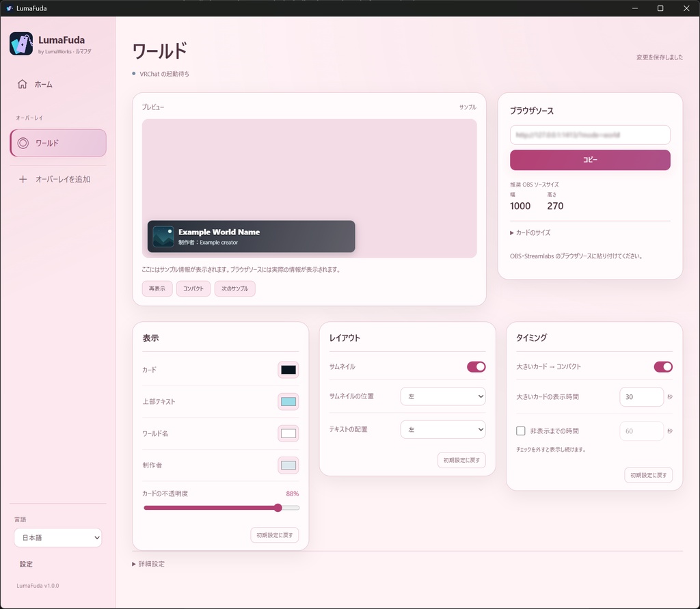Click the plus icon for adding overlay
This screenshot has width=700, height=609.
coord(23,180)
